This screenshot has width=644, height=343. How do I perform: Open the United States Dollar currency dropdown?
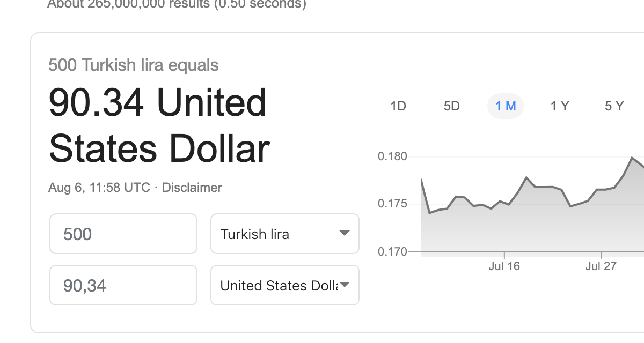pos(285,285)
